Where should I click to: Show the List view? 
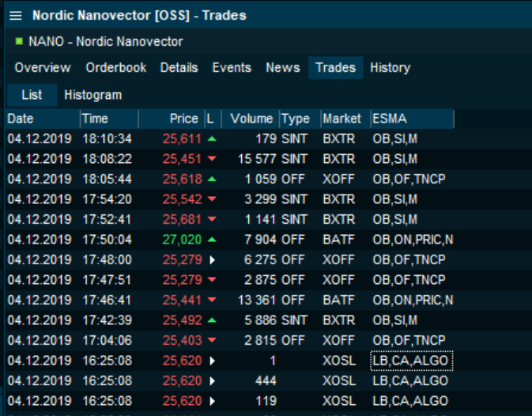(32, 95)
